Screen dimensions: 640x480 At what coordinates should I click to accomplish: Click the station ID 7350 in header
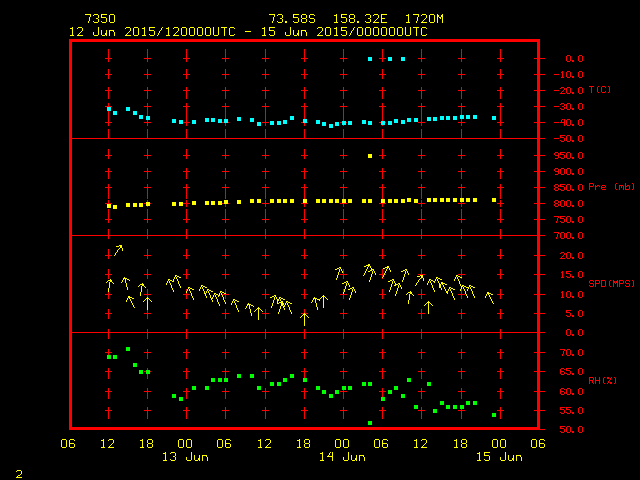click(100, 19)
